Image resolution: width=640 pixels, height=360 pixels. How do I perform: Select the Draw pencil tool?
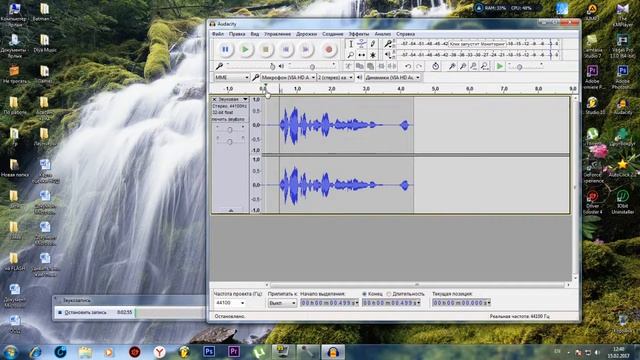tap(373, 44)
